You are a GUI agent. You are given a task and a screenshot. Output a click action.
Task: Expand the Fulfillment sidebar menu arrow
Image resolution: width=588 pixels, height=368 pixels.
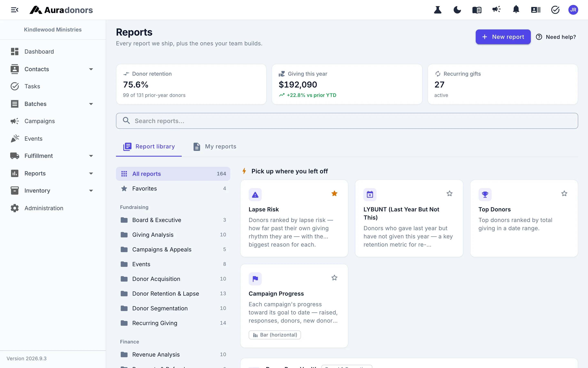coord(91,156)
